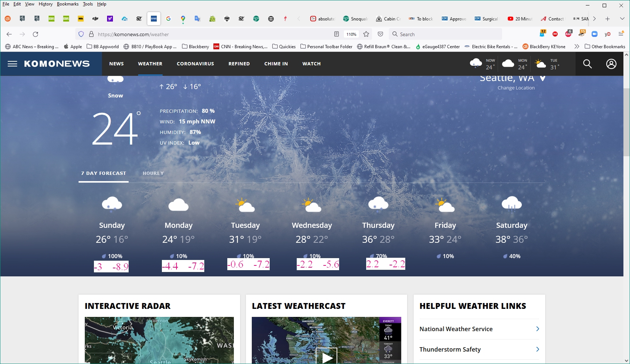This screenshot has width=630, height=364.
Task: Click the Change Location link
Action: (516, 88)
